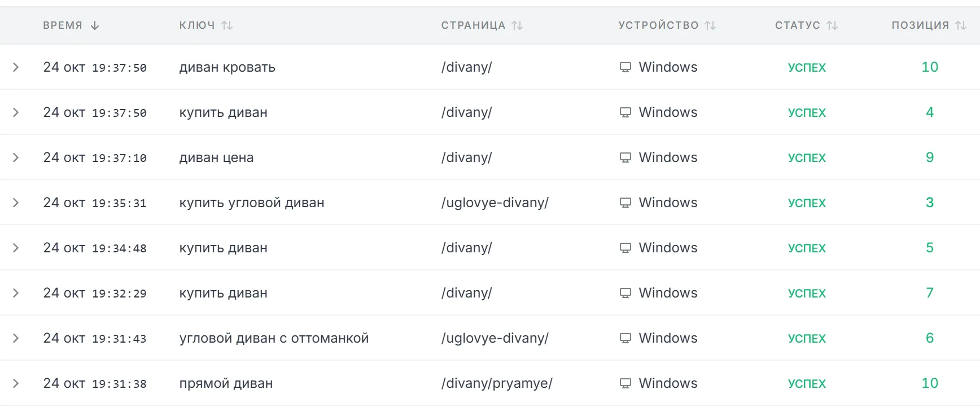Viewport: 980px width, 420px height.
Task: Expand the угловой диван с оттоманкой row
Action: coord(16,338)
